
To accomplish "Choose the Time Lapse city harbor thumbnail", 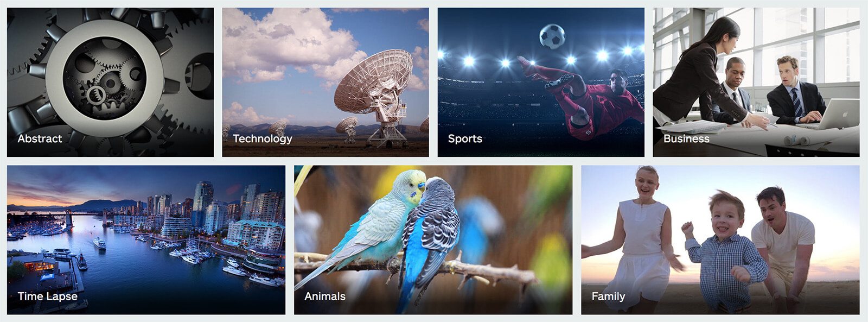I will 146,240.
